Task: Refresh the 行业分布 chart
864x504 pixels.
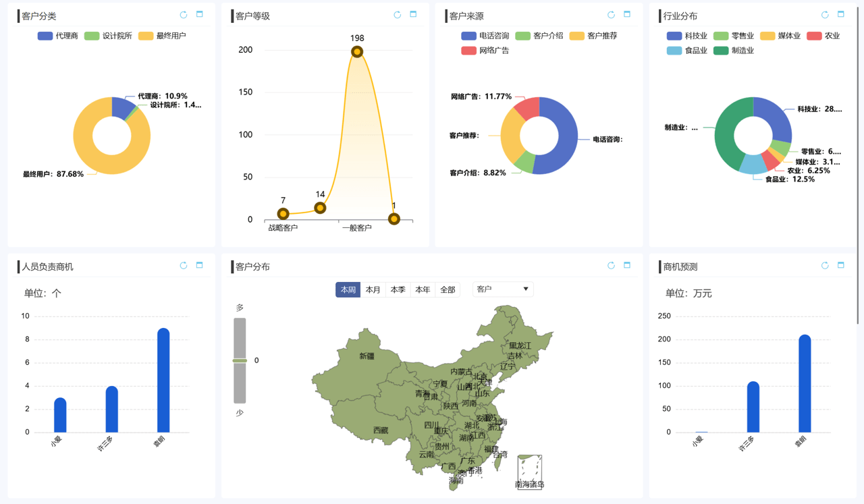Action: tap(825, 15)
